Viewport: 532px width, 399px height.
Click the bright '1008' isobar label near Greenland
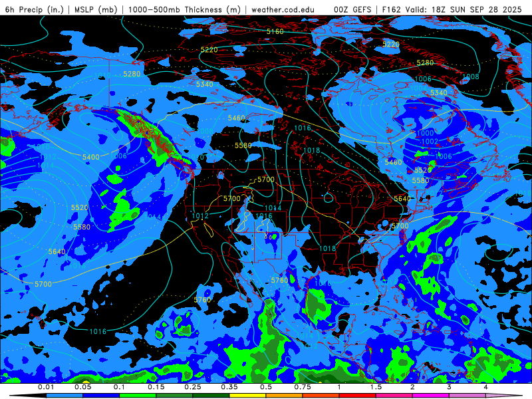[471, 76]
